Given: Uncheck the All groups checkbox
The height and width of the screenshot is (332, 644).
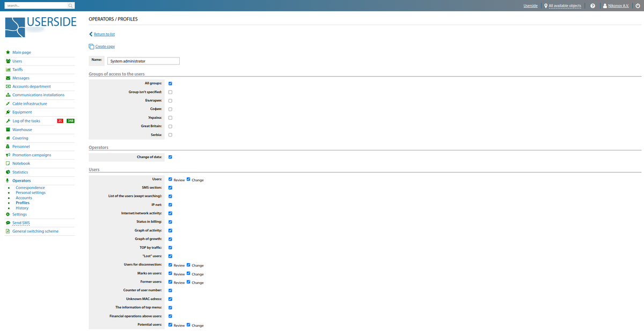Looking at the screenshot, I should [x=170, y=83].
